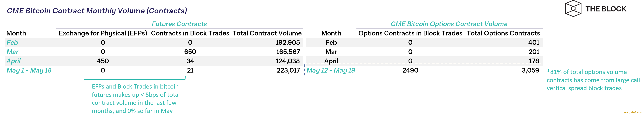Viewport: 644px width, 116px height.
Task: Click The Block cube logo icon
Action: 573,9
